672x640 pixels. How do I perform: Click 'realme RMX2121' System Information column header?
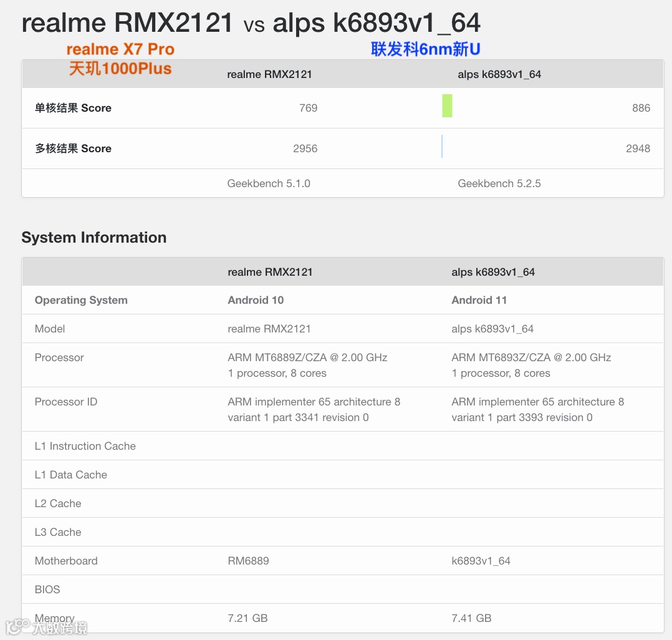pos(270,272)
